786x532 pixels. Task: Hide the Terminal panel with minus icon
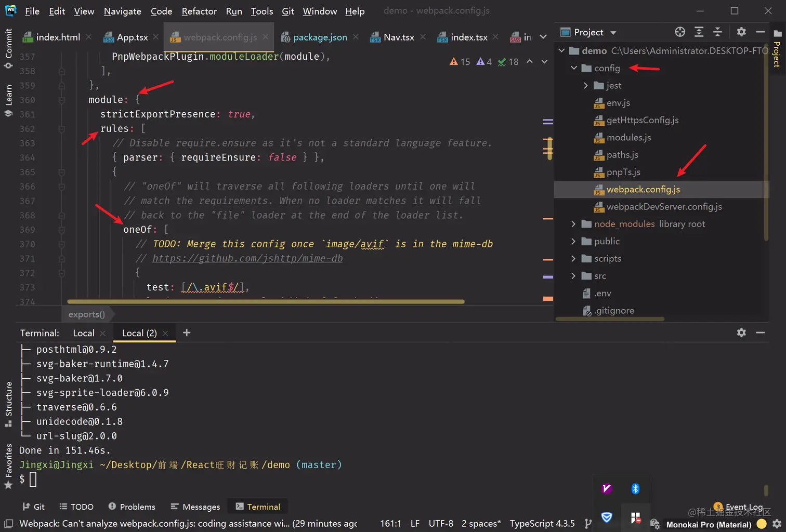(760, 332)
